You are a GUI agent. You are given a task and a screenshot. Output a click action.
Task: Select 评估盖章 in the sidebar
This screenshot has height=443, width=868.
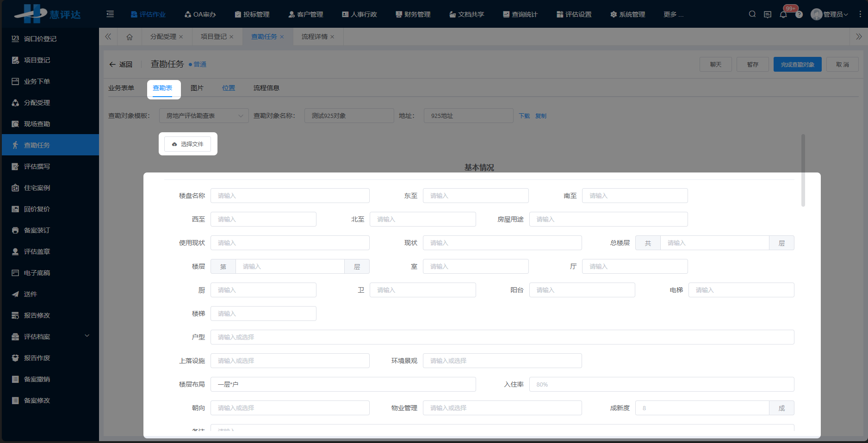pos(37,251)
